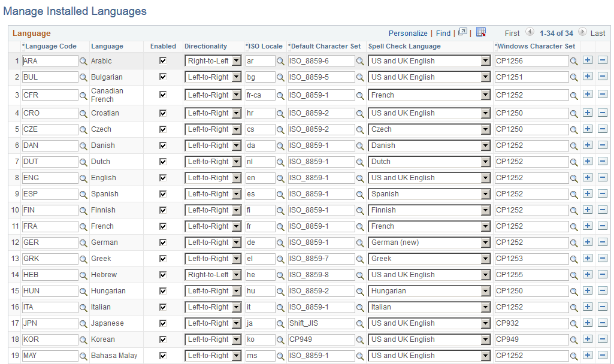
Task: Delete the Arabic language row
Action: click(x=603, y=60)
